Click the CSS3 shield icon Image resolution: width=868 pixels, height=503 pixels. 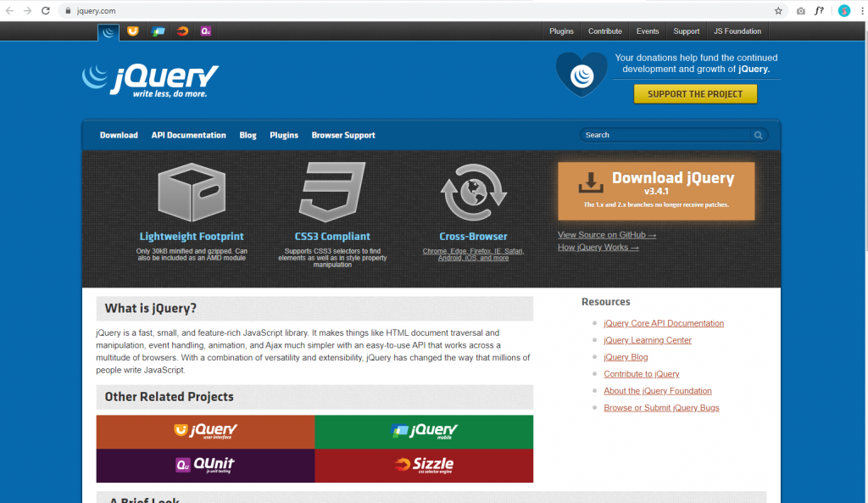[332, 193]
